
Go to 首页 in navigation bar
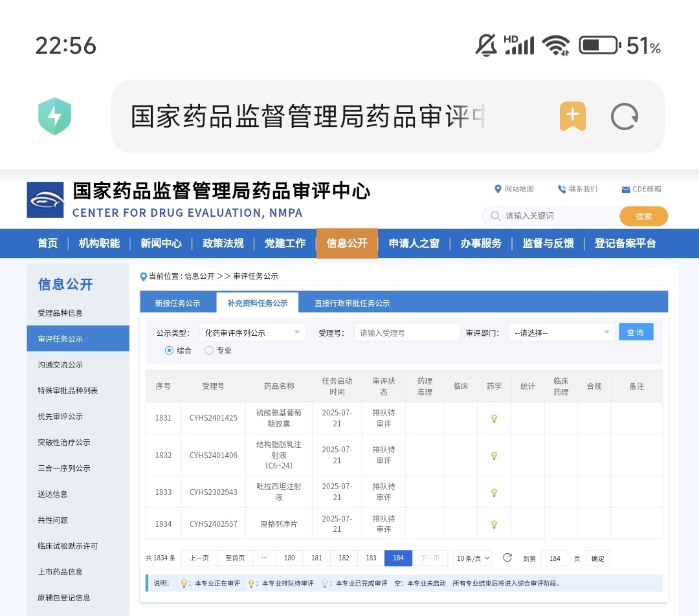(x=47, y=243)
